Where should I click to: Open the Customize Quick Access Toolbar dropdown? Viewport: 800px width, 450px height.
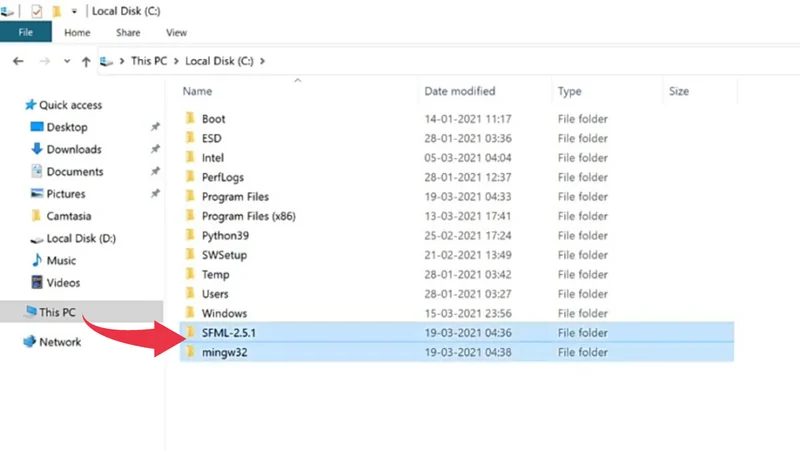pos(74,12)
